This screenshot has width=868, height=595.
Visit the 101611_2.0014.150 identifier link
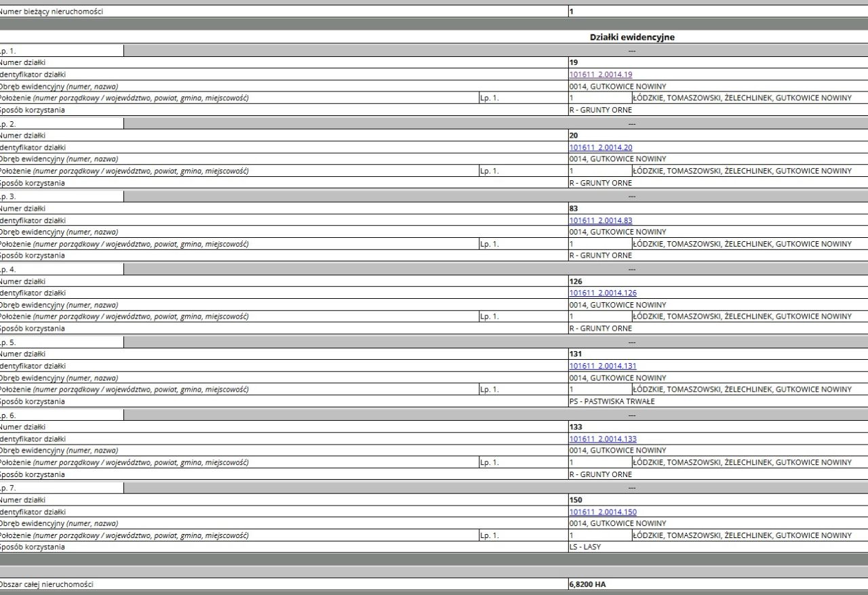[x=603, y=512]
